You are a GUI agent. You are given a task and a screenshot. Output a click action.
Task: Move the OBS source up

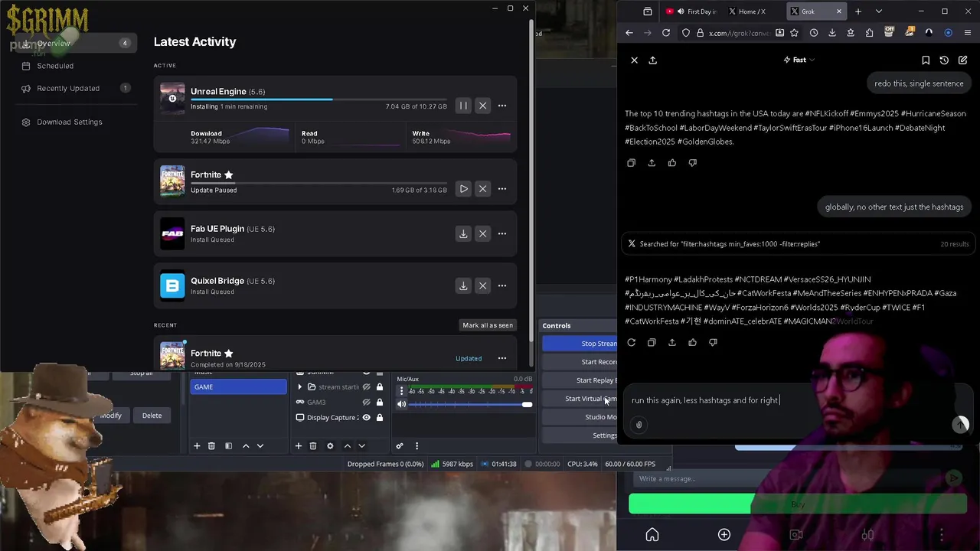click(x=348, y=446)
